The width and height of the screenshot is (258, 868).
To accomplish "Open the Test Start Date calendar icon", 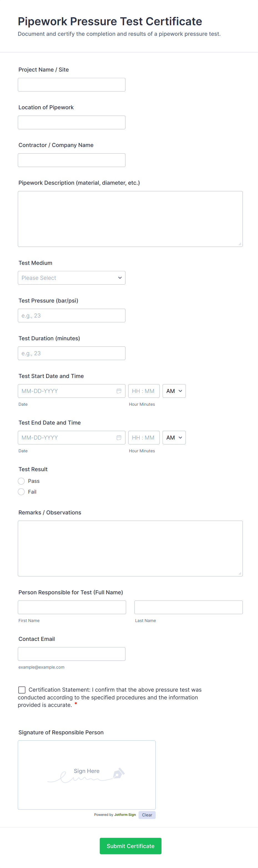I will click(119, 391).
